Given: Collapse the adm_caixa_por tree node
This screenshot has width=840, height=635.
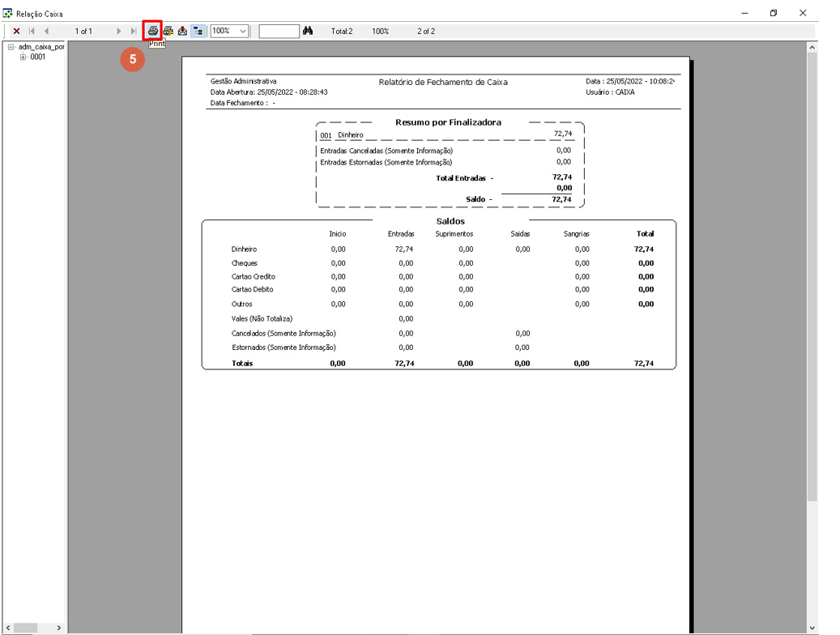Looking at the screenshot, I should 11,47.
